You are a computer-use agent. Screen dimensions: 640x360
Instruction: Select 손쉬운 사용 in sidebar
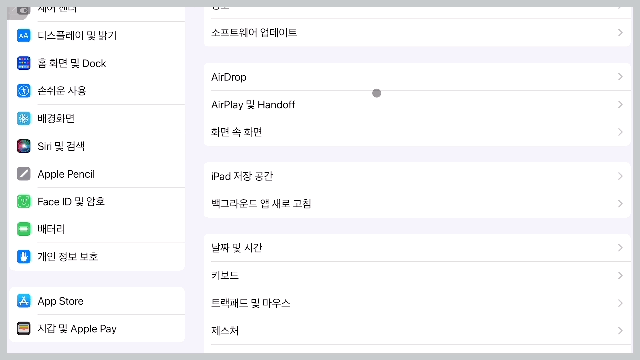pos(97,91)
